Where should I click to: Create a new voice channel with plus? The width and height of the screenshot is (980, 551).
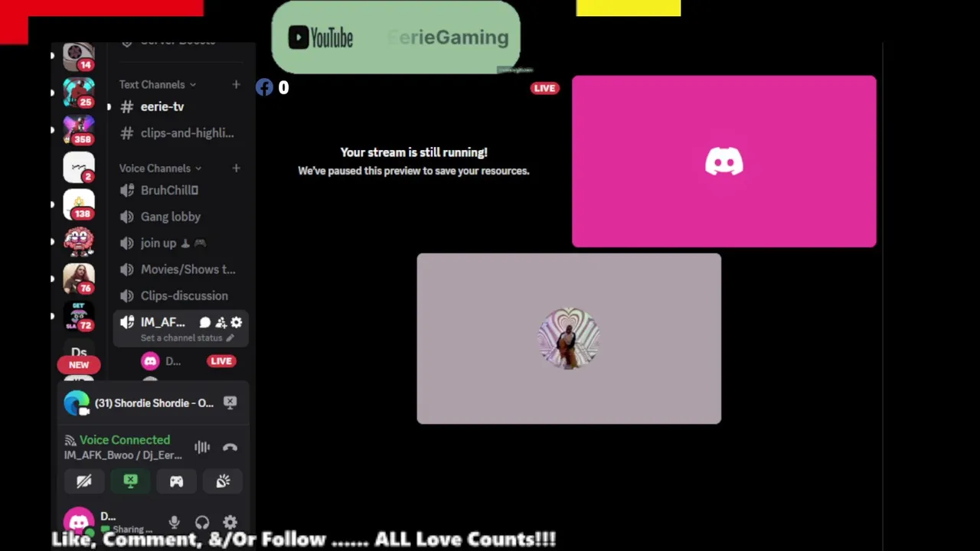236,168
